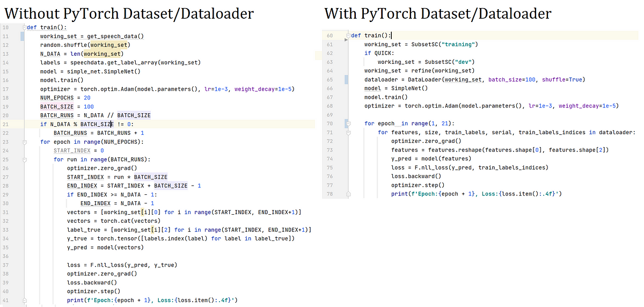Click 'START_INDEX = run * BATCH_SIZE' line
The image size is (644, 307).
tap(117, 177)
